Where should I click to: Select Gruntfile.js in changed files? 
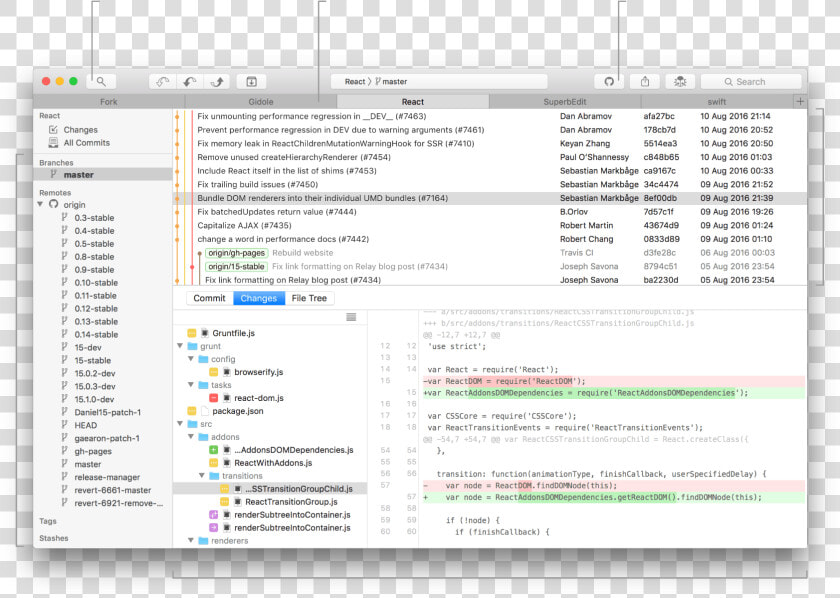[x=234, y=333]
